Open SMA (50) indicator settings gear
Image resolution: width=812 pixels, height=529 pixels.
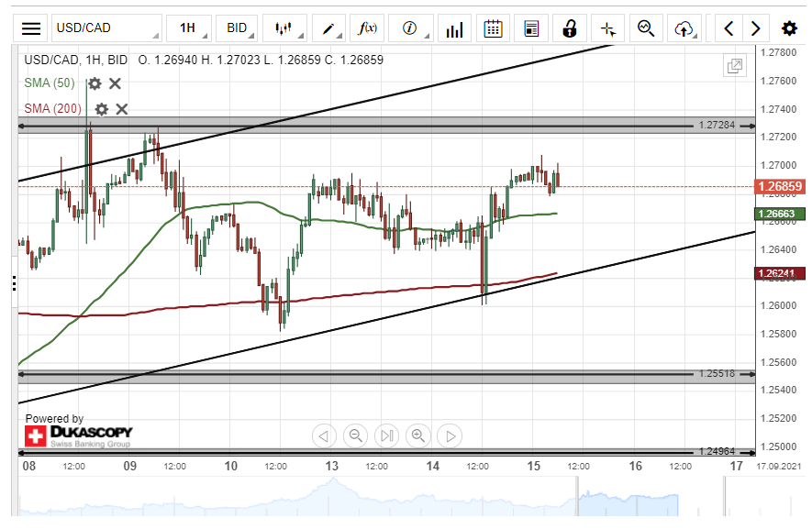tap(95, 83)
